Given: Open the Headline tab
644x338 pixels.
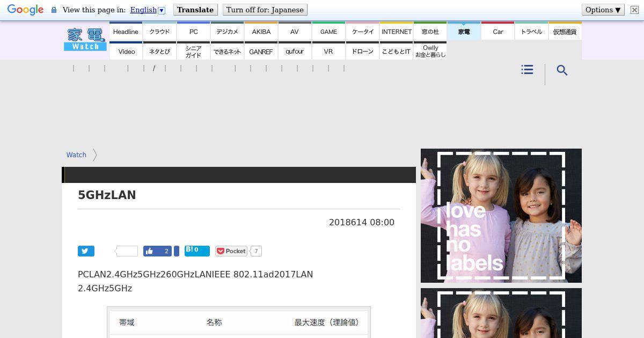Looking at the screenshot, I should pos(126,31).
